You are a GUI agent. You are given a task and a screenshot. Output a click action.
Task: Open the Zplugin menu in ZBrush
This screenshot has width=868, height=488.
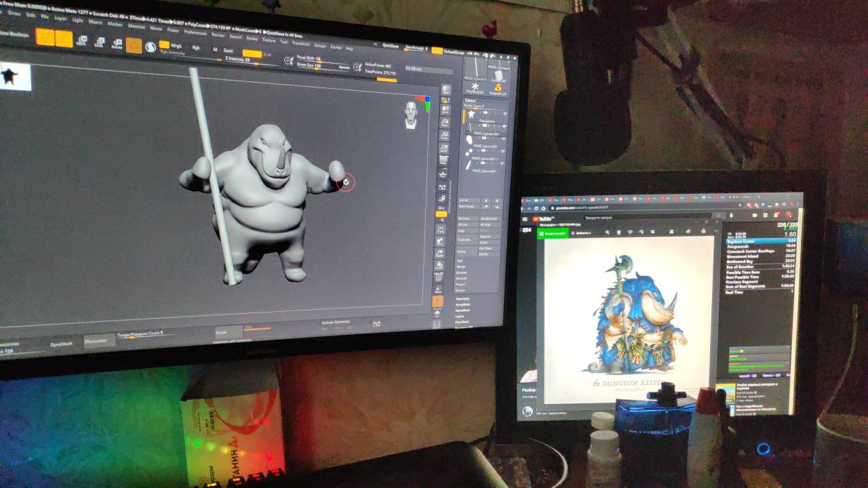pyautogui.click(x=320, y=45)
